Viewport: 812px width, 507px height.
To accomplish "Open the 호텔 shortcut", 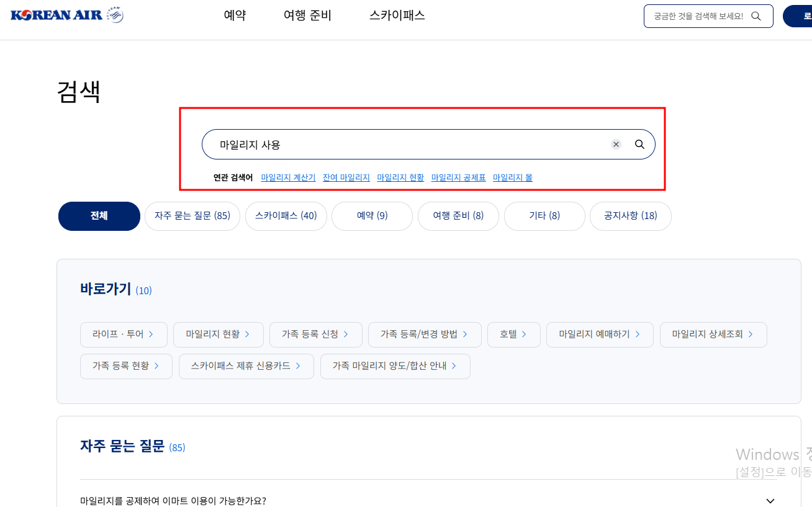I will click(x=513, y=334).
